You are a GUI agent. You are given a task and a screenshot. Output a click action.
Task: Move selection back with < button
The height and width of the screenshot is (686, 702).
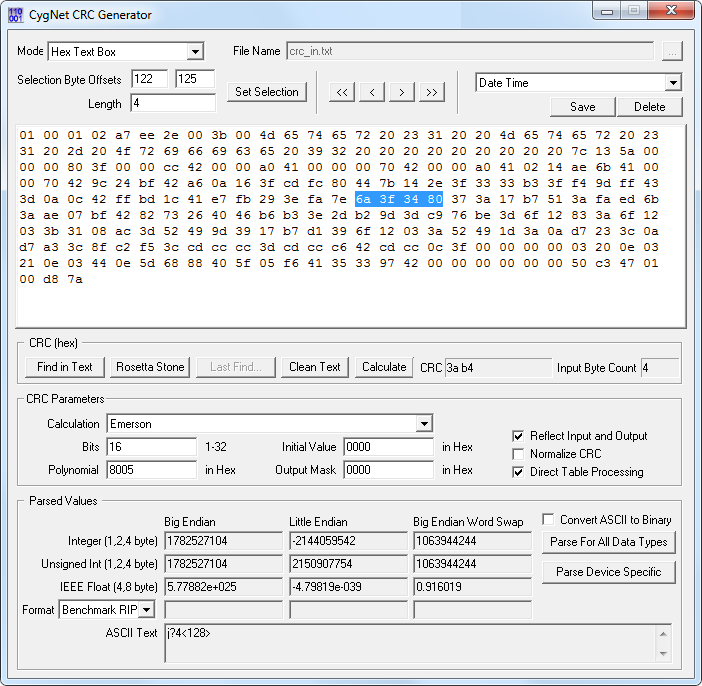[x=372, y=92]
